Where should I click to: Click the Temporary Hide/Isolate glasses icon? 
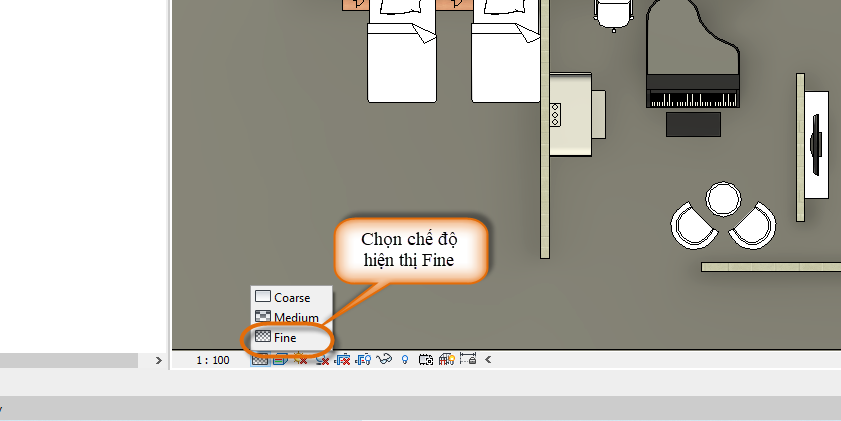coord(384,360)
